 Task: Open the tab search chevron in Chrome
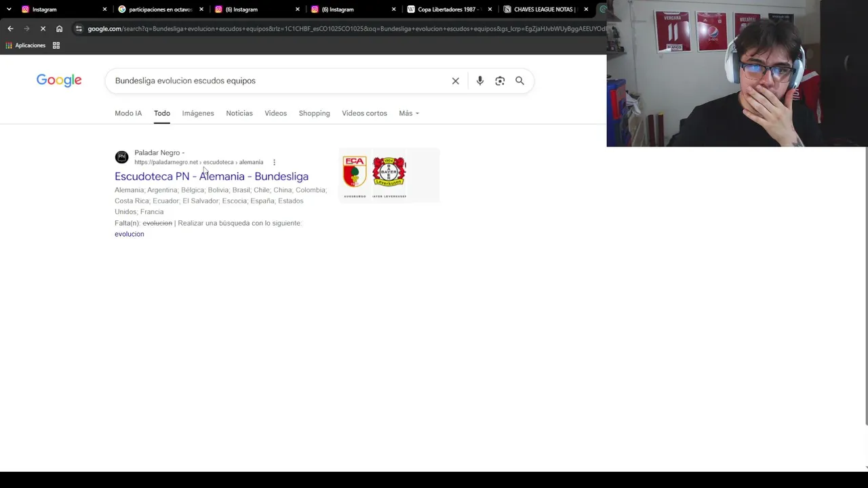(x=9, y=9)
